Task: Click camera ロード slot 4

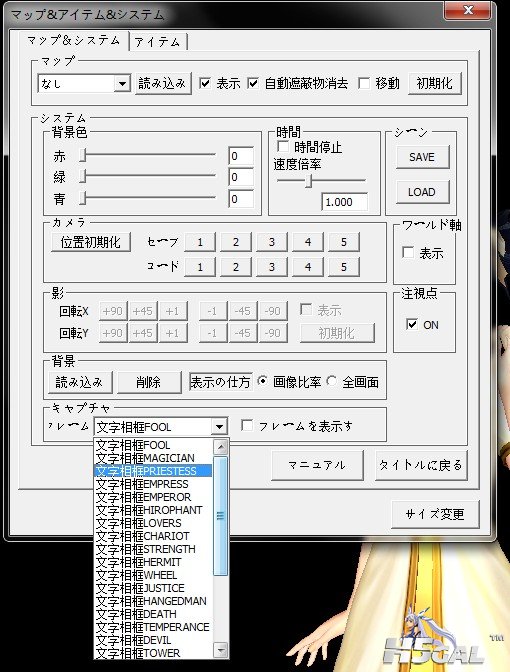Action: [x=308, y=267]
